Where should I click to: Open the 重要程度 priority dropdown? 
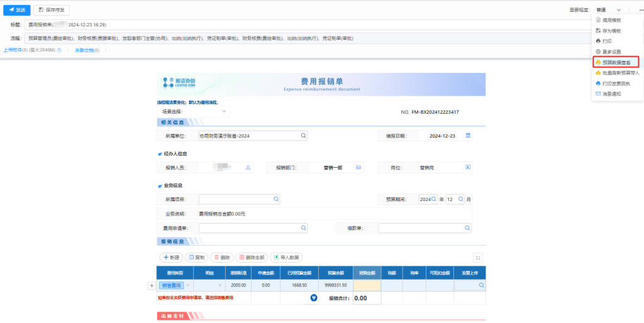(608, 10)
